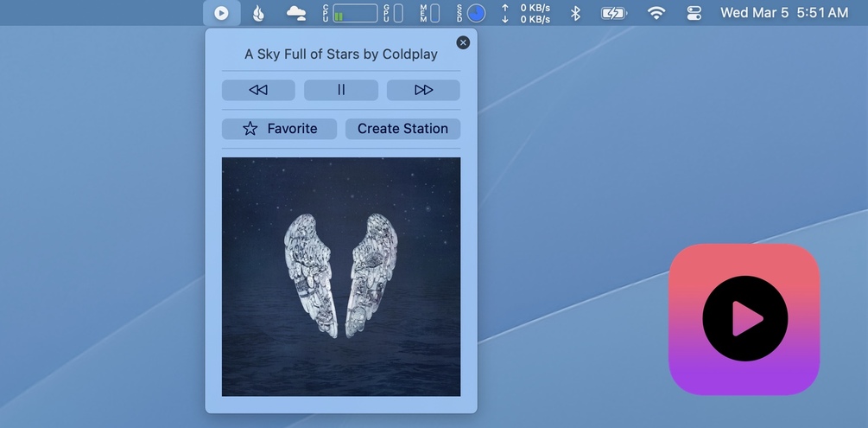
Task: Open Control Center from menu bar
Action: click(x=694, y=13)
